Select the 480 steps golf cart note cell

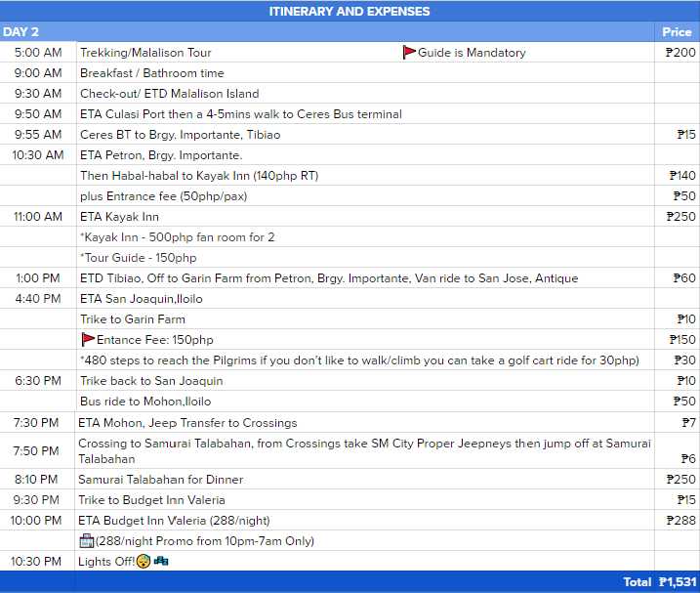(365, 360)
